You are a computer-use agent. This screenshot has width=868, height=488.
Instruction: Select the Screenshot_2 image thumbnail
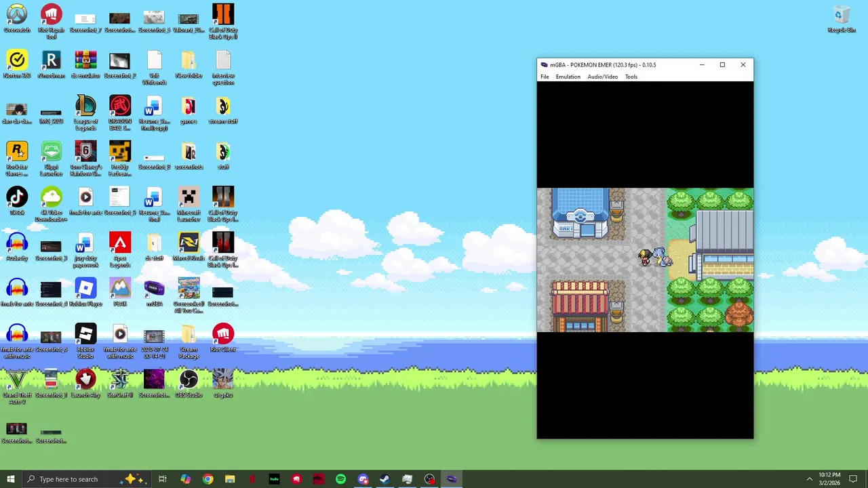120,65
